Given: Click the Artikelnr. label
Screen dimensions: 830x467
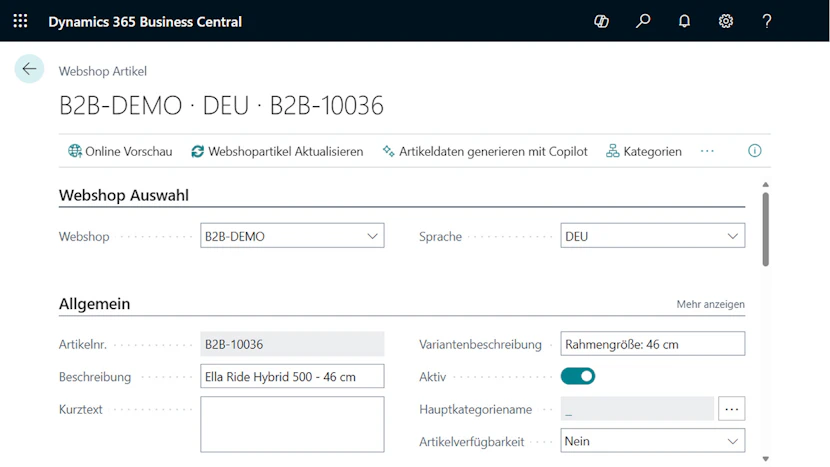Looking at the screenshot, I should point(83,345).
